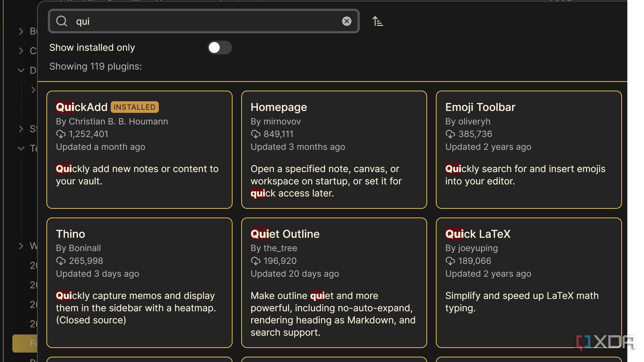This screenshot has width=644, height=362.
Task: Click author name oliveryh
Action: click(x=474, y=121)
